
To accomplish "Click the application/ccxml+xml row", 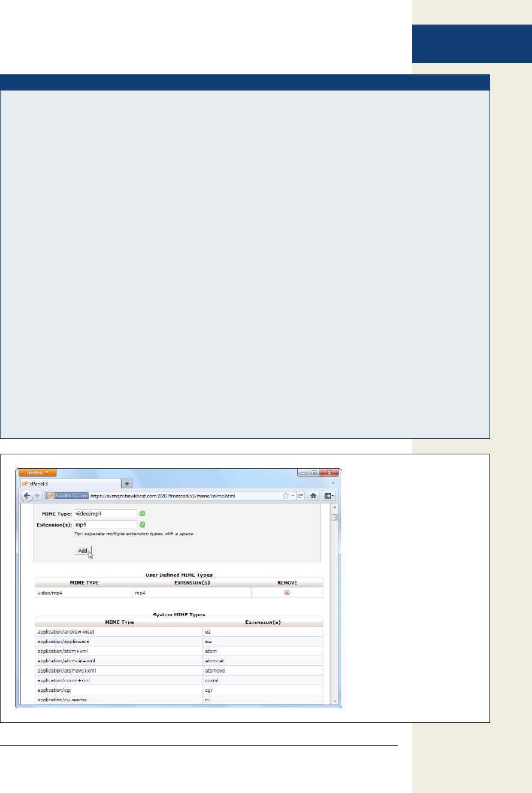I will pos(179,680).
